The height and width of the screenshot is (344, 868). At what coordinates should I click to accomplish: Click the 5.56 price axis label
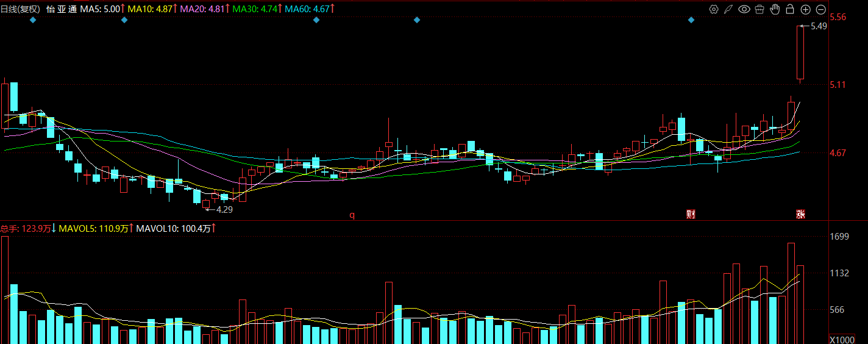pos(838,17)
